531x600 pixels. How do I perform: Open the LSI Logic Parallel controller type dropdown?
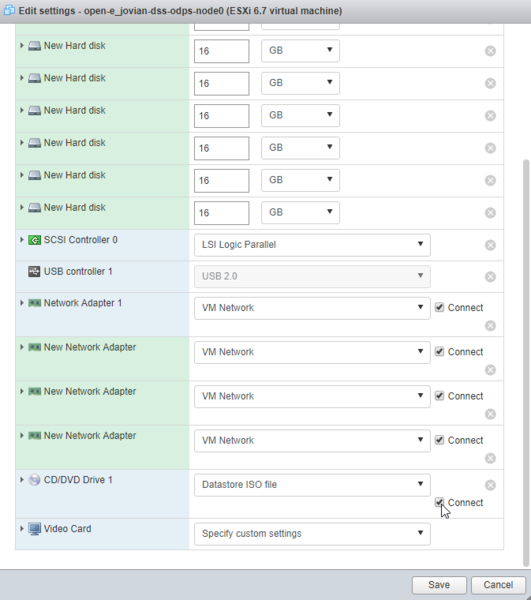pos(312,245)
